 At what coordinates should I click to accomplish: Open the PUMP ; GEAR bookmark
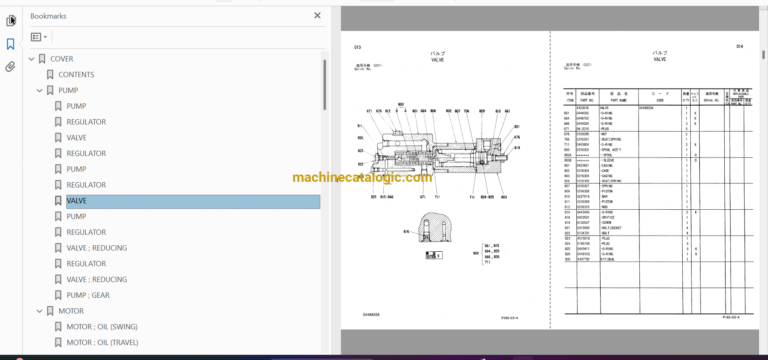(88, 295)
